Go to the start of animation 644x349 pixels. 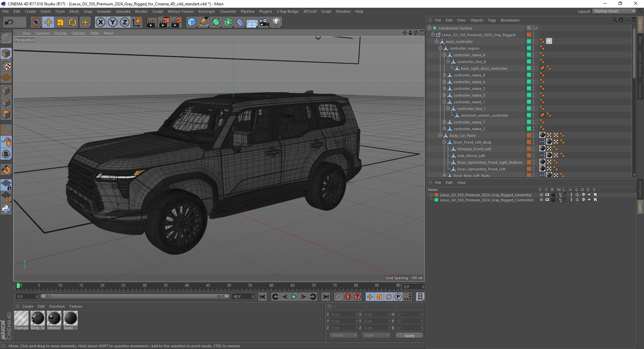(263, 297)
